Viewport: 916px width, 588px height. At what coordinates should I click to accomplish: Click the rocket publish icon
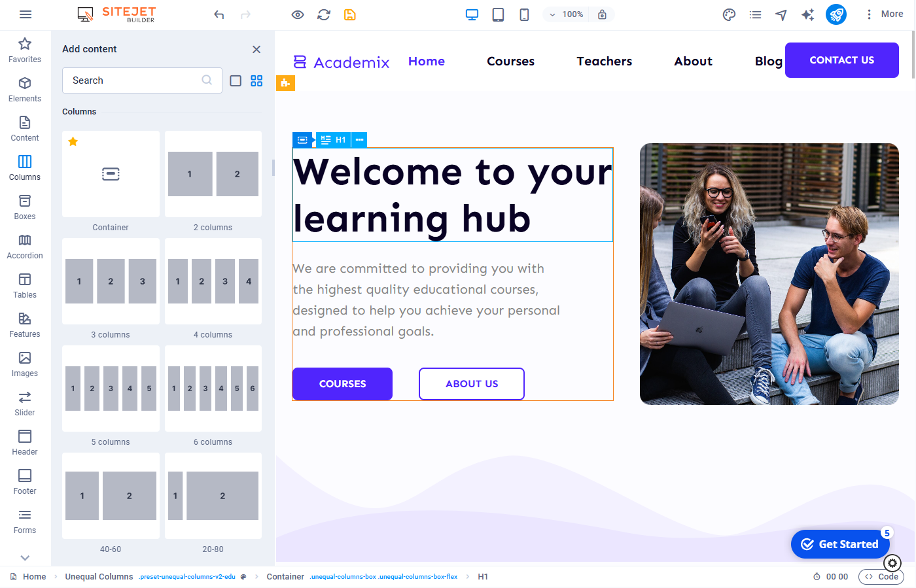pyautogui.click(x=836, y=14)
